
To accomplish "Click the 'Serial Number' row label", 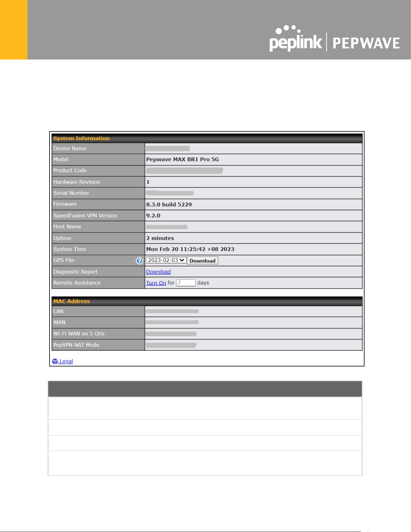I will (x=71, y=193).
